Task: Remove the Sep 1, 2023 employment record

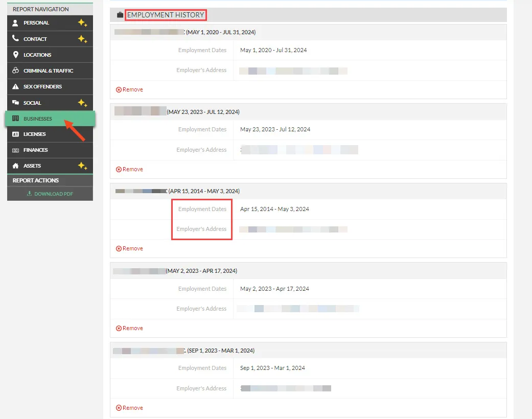Action: coord(130,408)
